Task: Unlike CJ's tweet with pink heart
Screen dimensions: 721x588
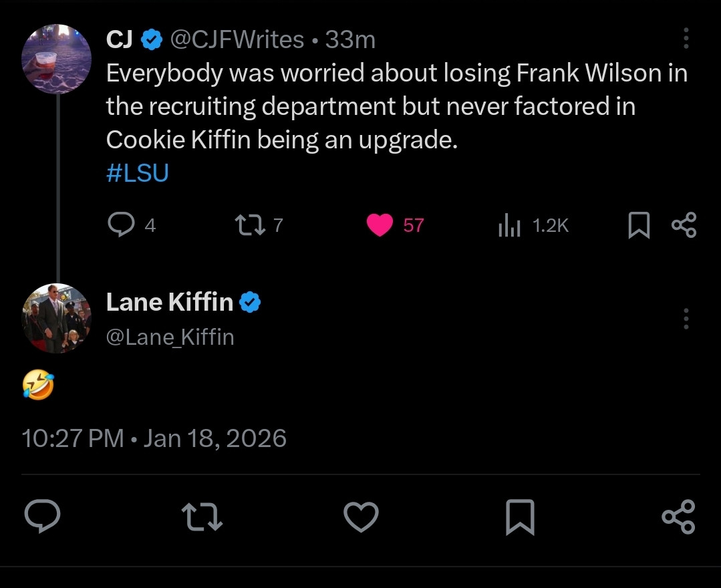Action: click(x=381, y=225)
